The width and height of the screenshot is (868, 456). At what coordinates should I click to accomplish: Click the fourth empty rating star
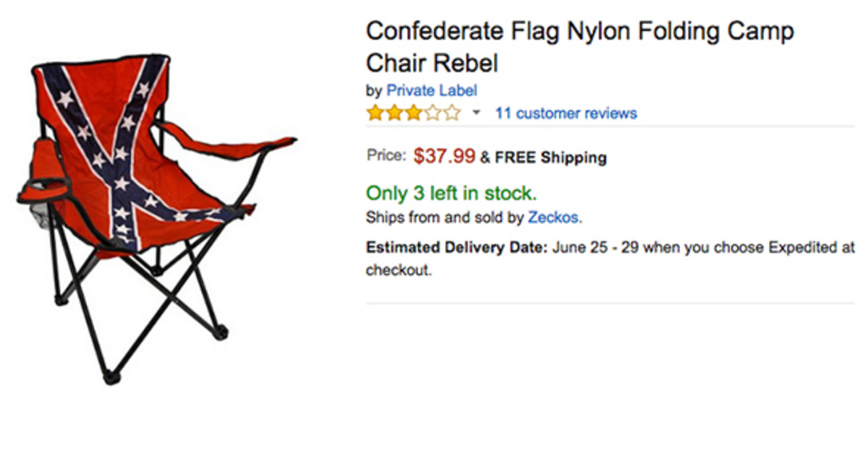(432, 113)
